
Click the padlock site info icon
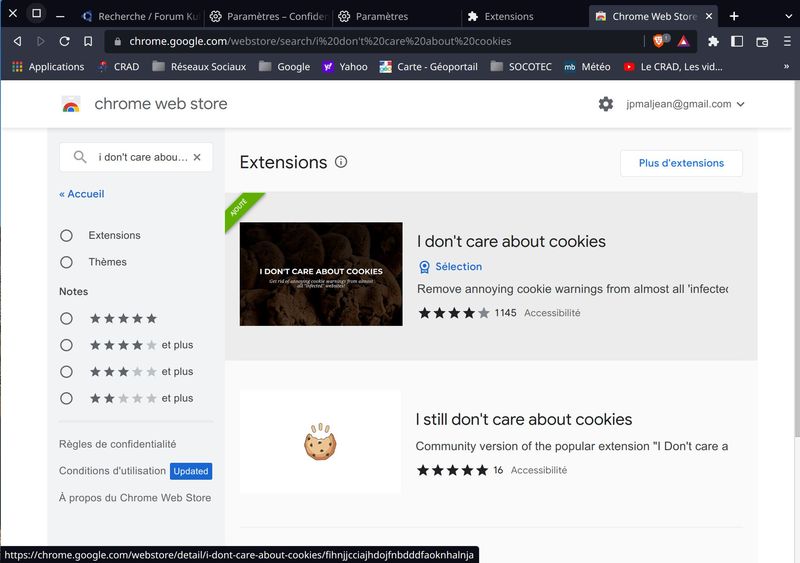[117, 42]
